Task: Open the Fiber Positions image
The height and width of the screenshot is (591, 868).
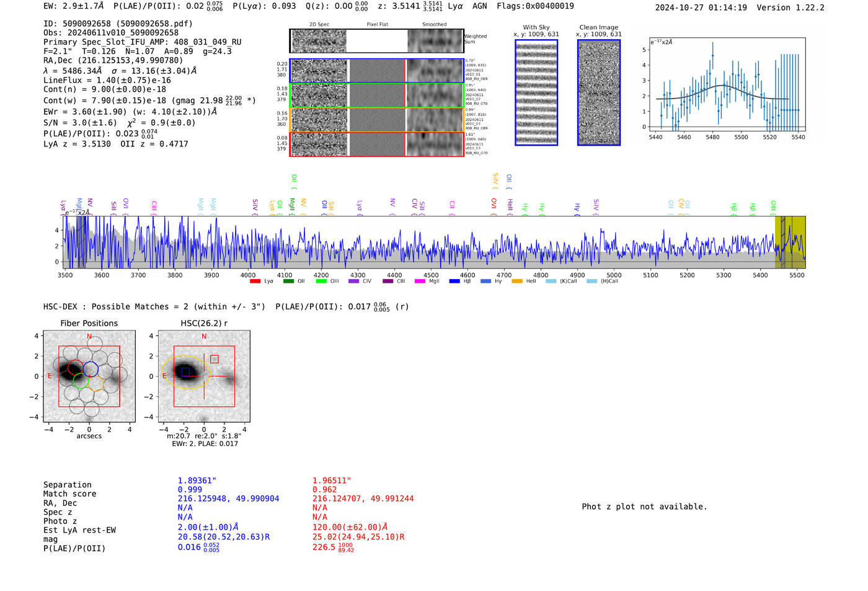Action: click(x=89, y=376)
